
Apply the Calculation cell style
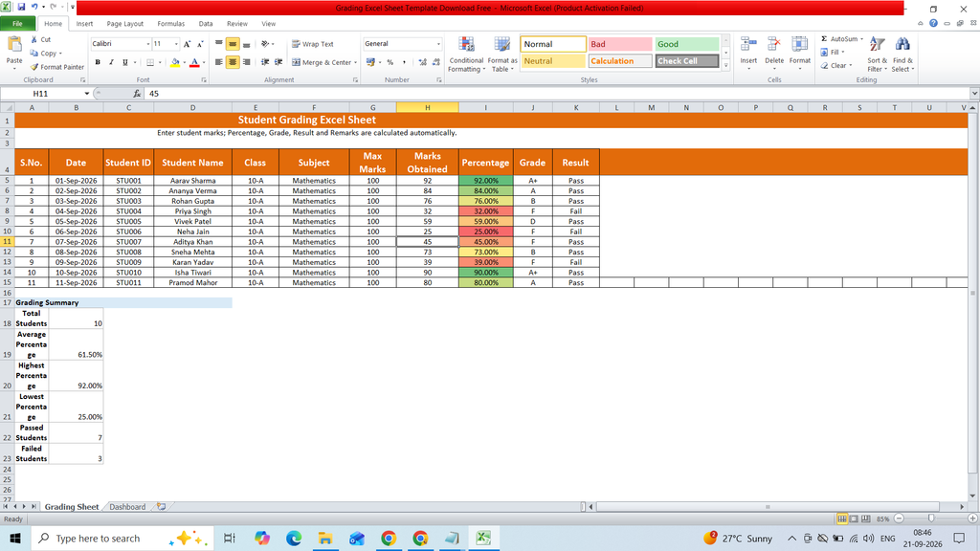point(619,61)
